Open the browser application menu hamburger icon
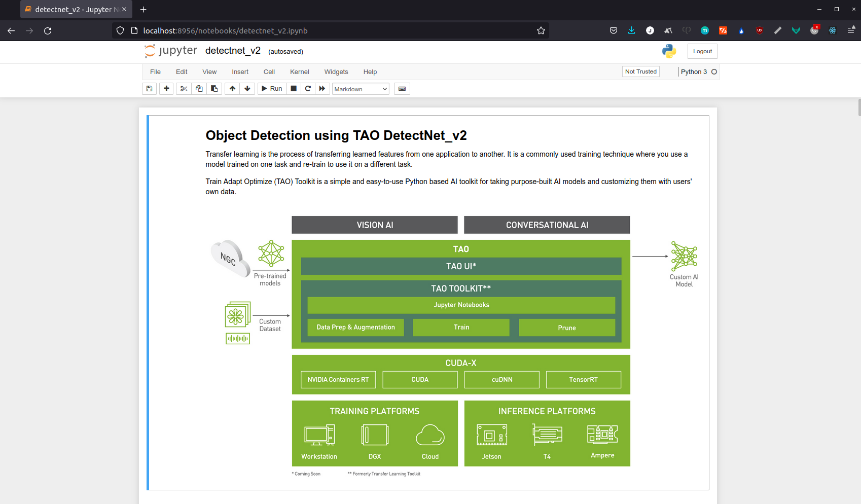Viewport: 861px width, 504px height. (x=851, y=30)
